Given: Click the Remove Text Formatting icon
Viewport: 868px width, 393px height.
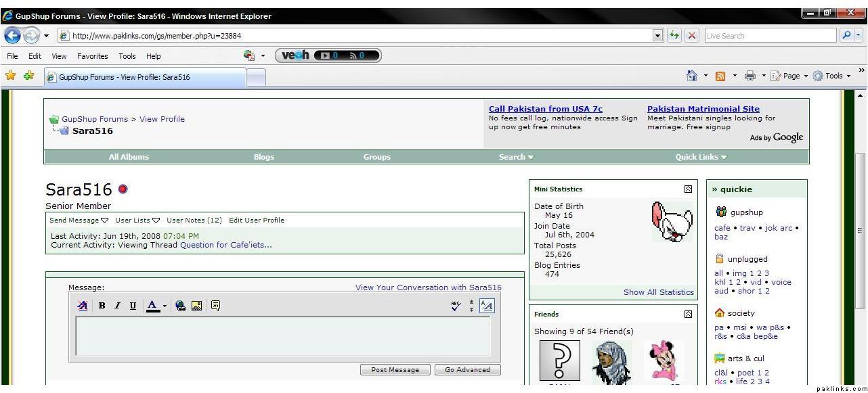Looking at the screenshot, I should pyautogui.click(x=83, y=306).
